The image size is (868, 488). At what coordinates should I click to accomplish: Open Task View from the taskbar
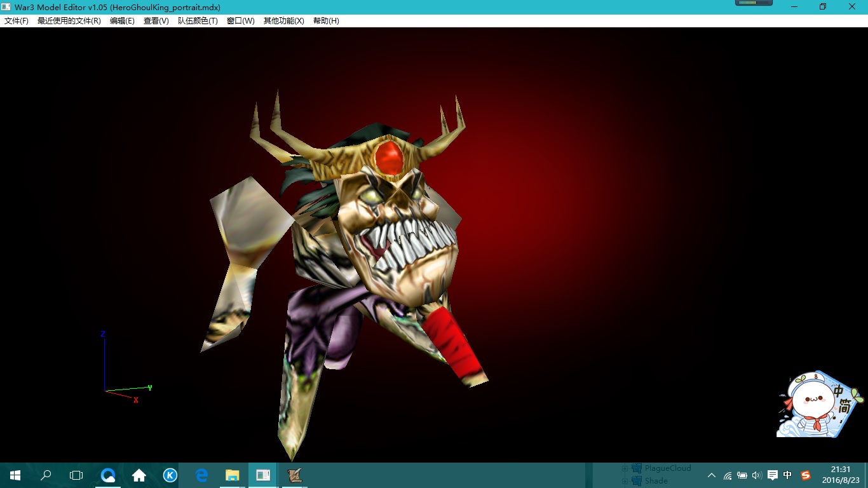pos(76,475)
